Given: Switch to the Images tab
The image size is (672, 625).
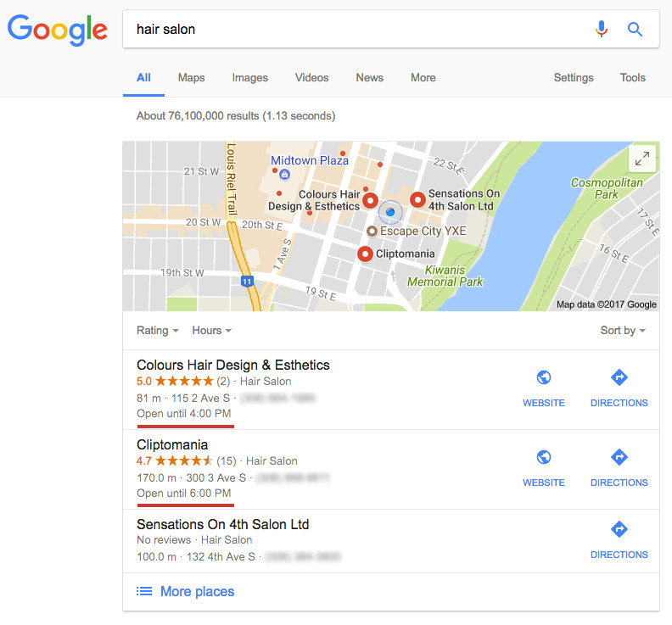Looking at the screenshot, I should (249, 77).
